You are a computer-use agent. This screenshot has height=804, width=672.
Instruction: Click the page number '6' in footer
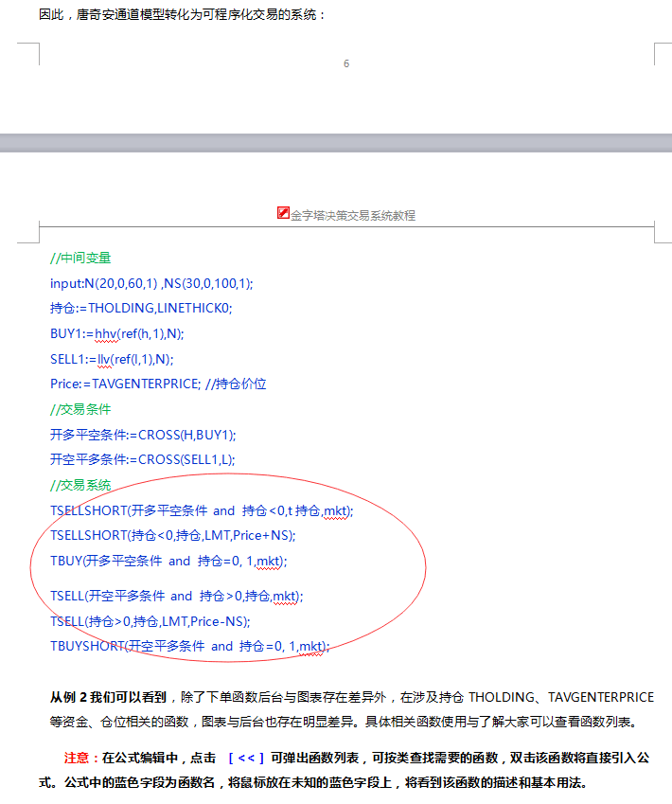pyautogui.click(x=346, y=63)
